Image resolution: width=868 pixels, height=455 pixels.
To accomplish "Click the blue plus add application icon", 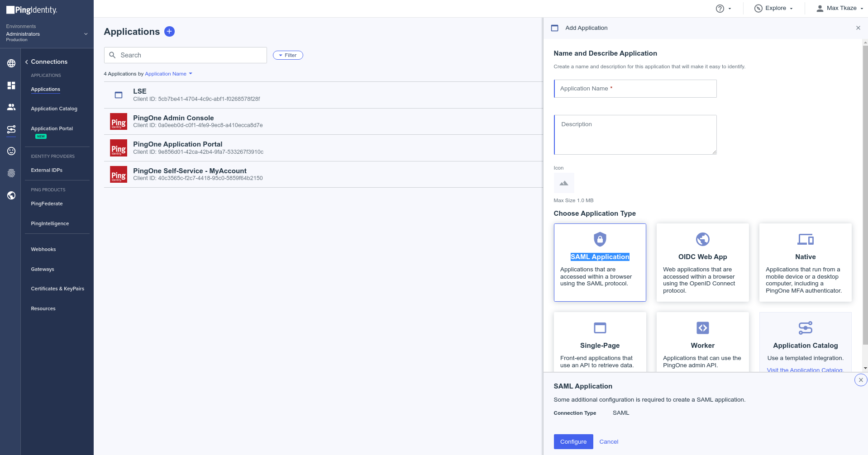I will click(x=169, y=31).
